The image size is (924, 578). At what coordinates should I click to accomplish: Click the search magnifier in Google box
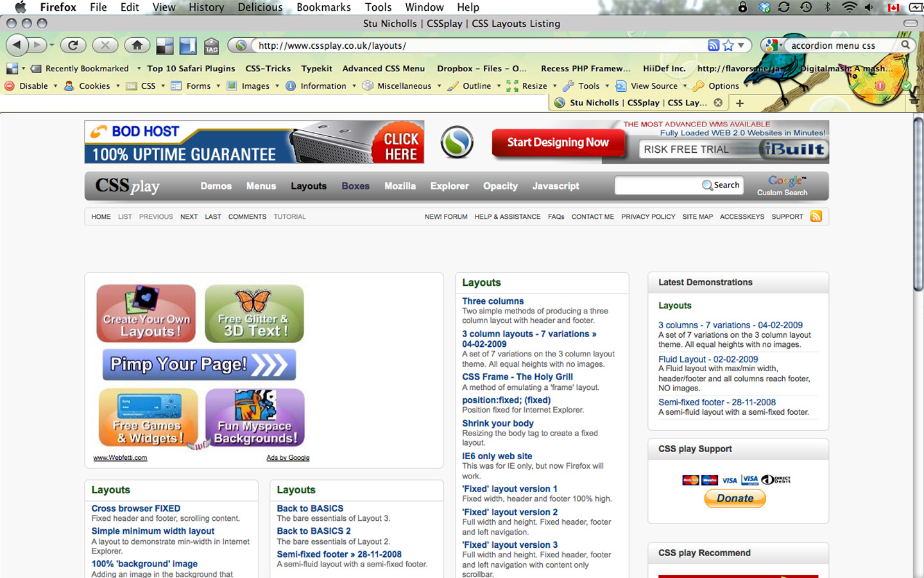(x=905, y=45)
